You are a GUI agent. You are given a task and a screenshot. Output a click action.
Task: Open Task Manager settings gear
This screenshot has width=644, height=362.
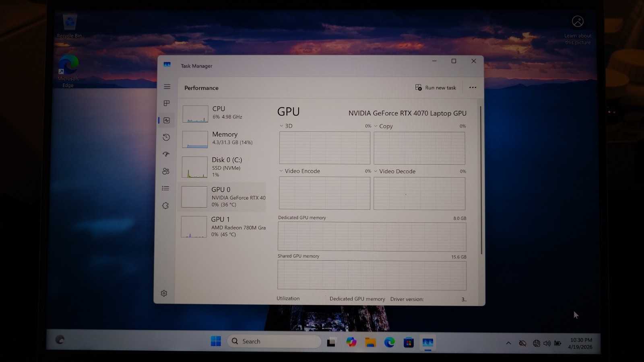[x=164, y=293]
